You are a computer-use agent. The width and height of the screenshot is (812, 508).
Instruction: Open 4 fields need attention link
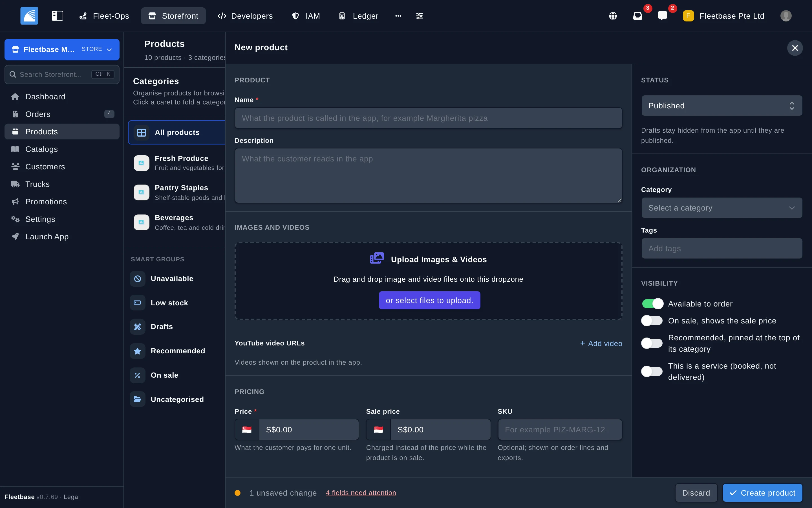click(361, 493)
